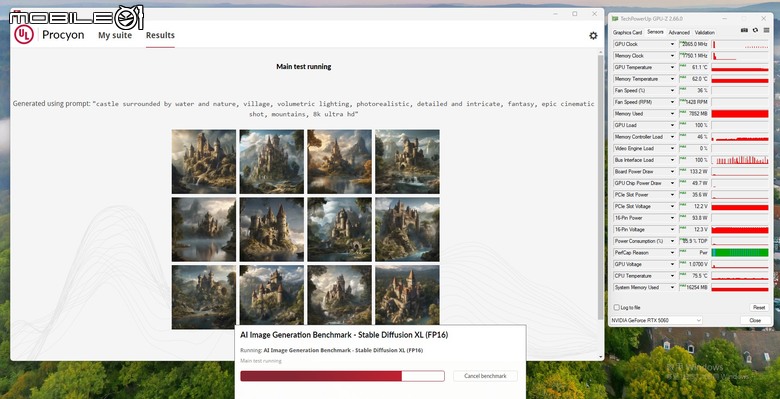Click the 133.2 W board power value
The width and height of the screenshot is (780, 399).
[693, 172]
